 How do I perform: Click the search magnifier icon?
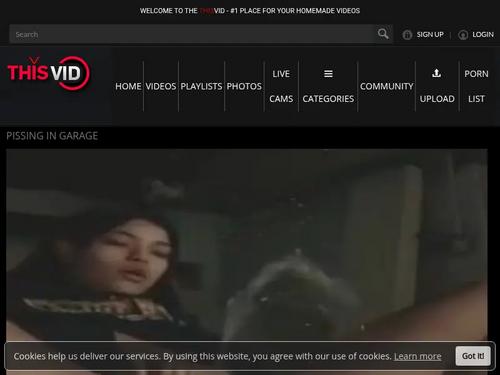pos(383,34)
